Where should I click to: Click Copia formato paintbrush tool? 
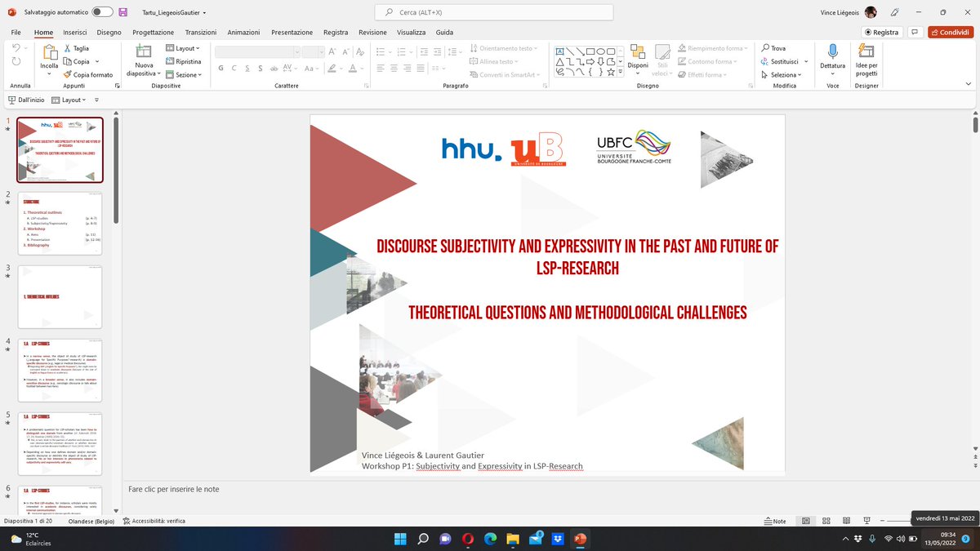[x=88, y=74]
